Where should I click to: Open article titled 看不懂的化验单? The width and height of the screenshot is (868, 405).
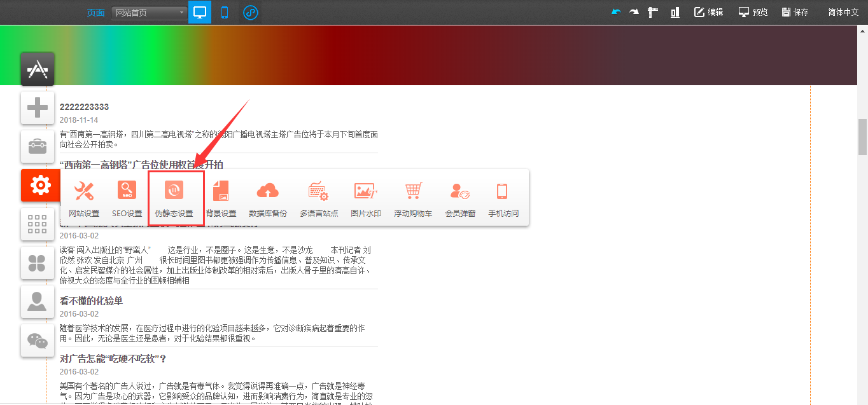point(91,301)
